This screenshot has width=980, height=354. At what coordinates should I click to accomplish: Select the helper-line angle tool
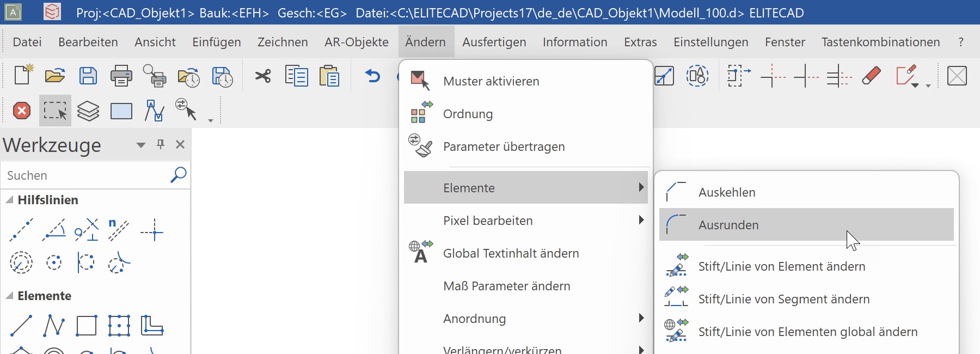click(x=54, y=230)
